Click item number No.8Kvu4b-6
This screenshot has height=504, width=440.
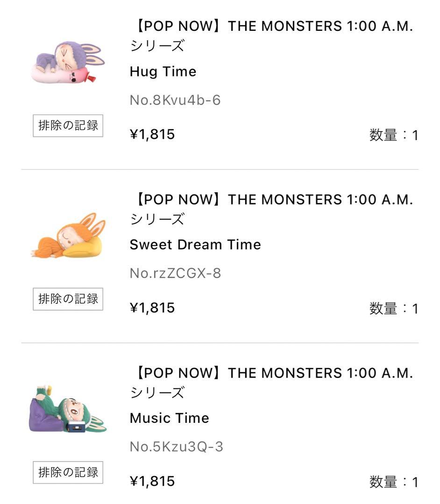click(175, 100)
